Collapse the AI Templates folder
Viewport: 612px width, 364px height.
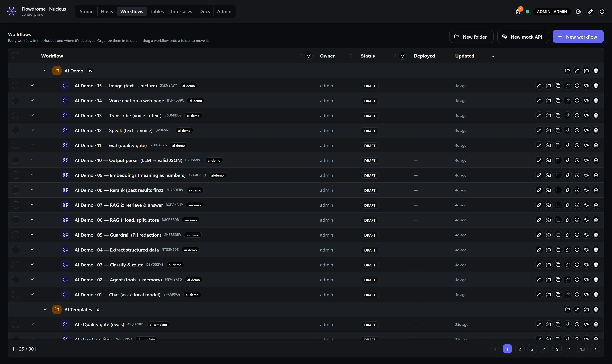(x=45, y=310)
